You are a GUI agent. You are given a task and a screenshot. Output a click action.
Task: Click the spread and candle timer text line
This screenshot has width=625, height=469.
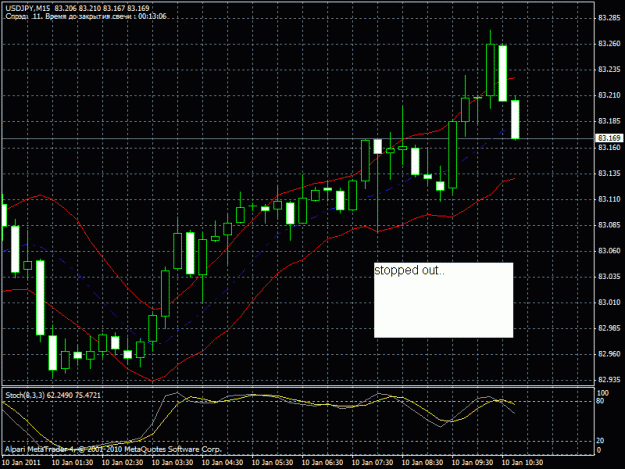pos(86,16)
